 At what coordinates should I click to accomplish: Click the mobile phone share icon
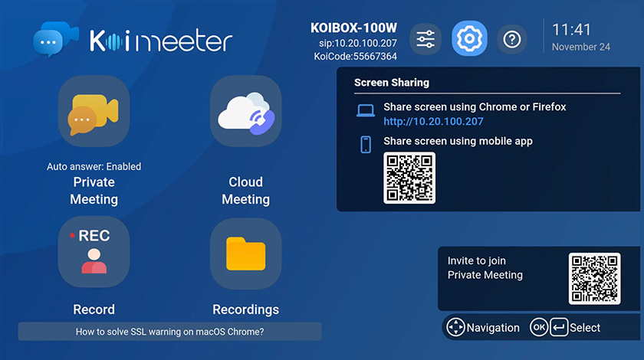366,144
